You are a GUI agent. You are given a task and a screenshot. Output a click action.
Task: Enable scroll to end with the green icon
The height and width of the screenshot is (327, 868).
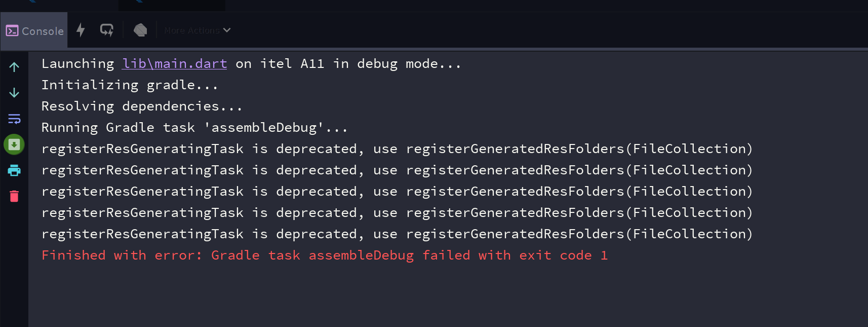[14, 144]
